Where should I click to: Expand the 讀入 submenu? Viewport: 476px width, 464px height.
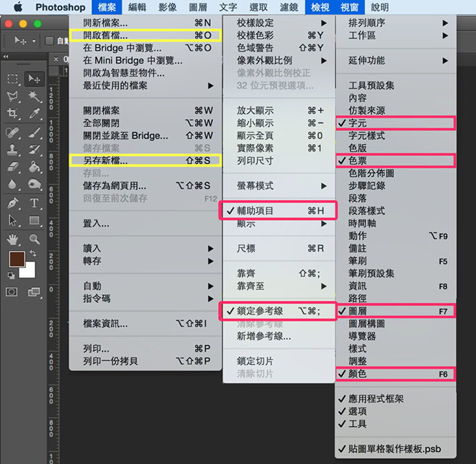point(145,249)
